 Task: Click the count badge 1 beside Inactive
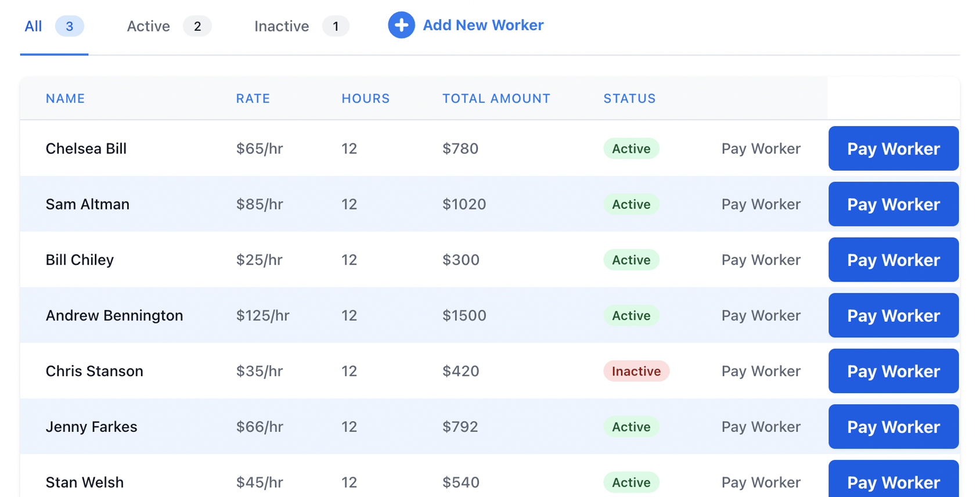pos(336,26)
